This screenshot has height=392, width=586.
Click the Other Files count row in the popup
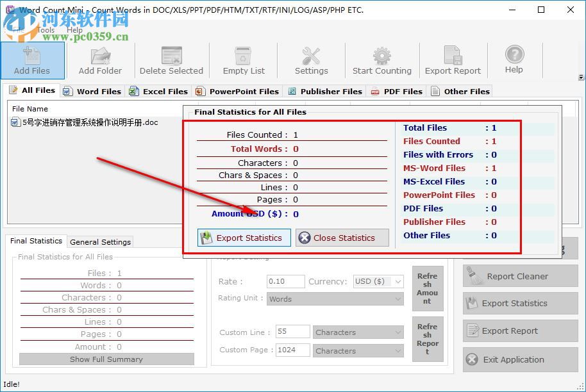[x=450, y=235]
